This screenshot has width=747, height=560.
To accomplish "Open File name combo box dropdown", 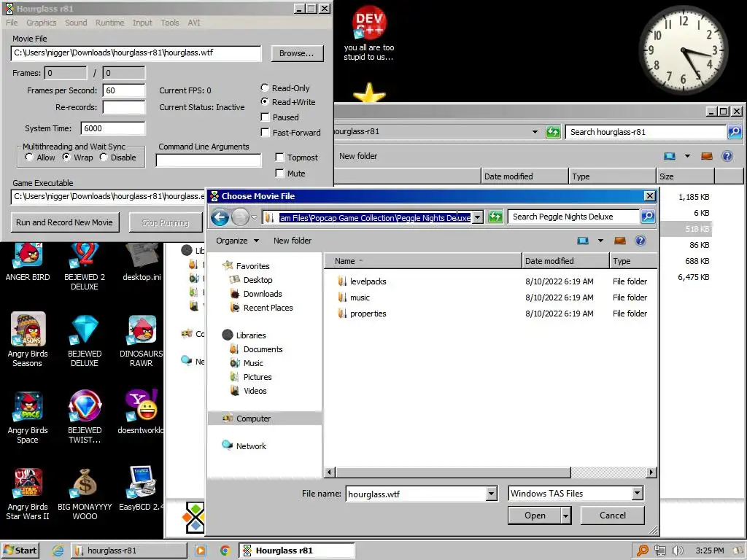I will click(x=492, y=494).
